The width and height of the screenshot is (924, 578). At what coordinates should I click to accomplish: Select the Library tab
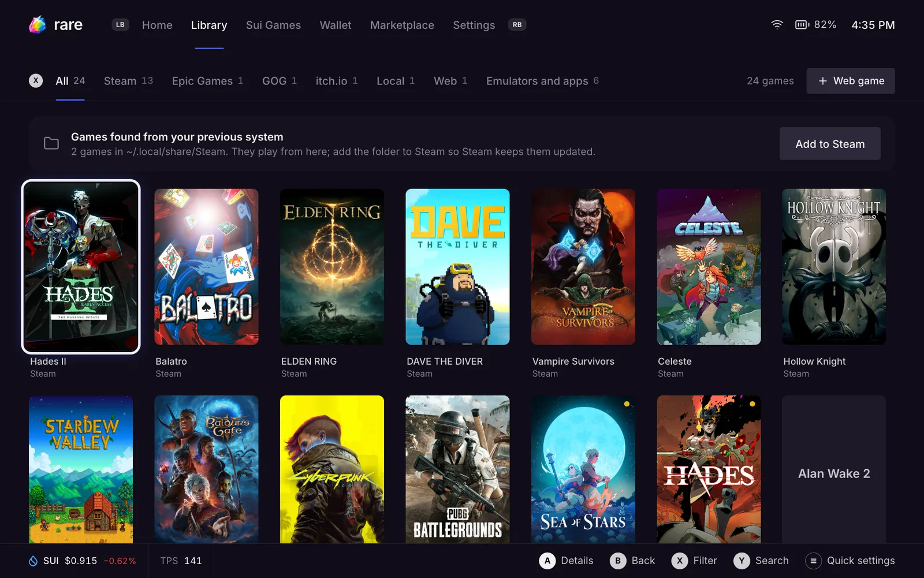(x=209, y=25)
